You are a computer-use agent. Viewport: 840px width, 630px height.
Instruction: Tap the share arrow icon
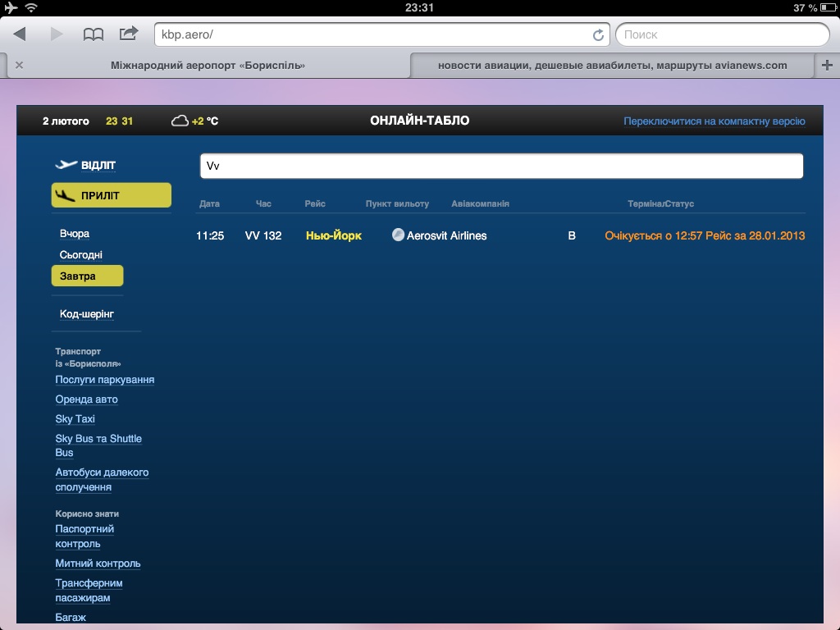129,34
